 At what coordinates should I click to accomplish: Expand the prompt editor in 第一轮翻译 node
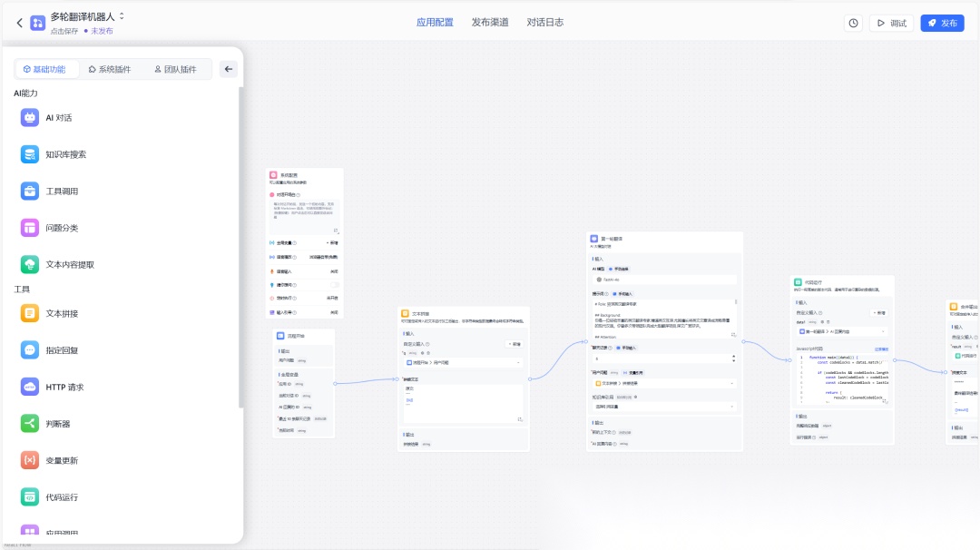click(x=733, y=335)
